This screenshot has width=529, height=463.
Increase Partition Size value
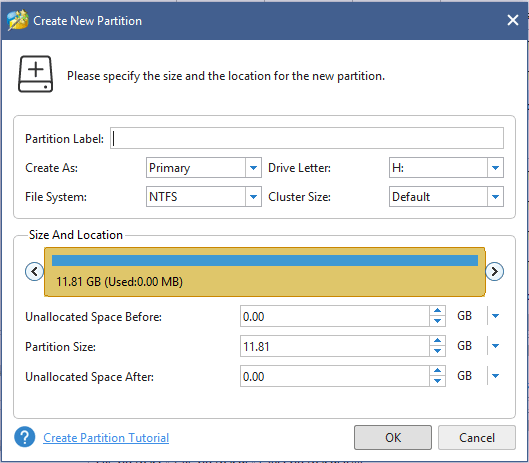pos(438,341)
